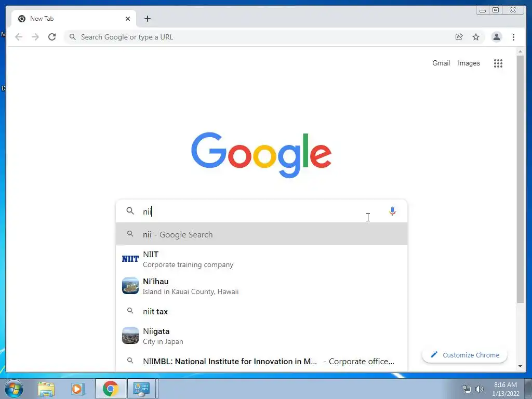
Task: Click the magnifier icon in the Google search box
Action: [130, 211]
